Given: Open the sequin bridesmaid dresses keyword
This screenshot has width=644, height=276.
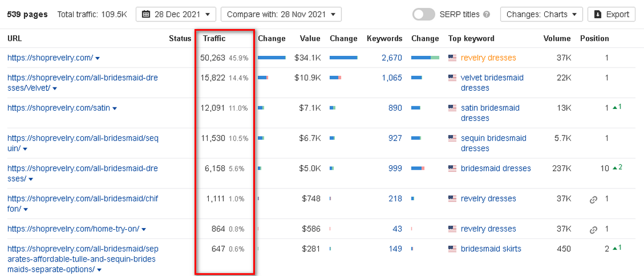Looking at the screenshot, I should click(x=494, y=143).
